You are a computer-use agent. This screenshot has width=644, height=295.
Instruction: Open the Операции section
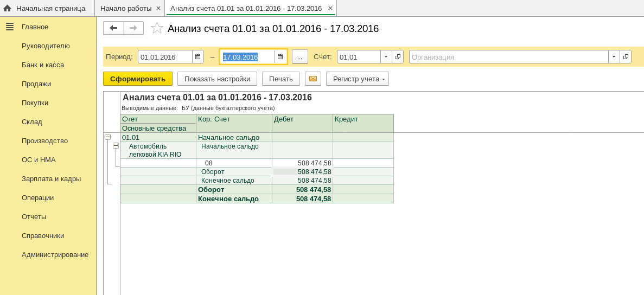click(38, 198)
